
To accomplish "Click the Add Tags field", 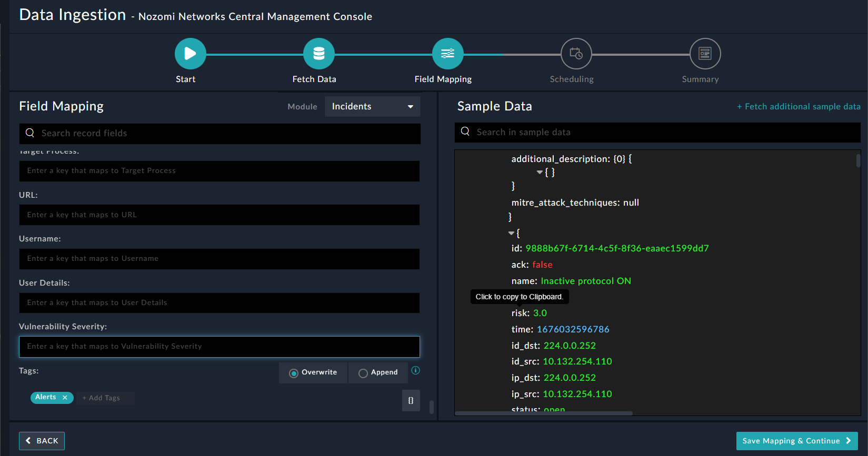I will (105, 398).
